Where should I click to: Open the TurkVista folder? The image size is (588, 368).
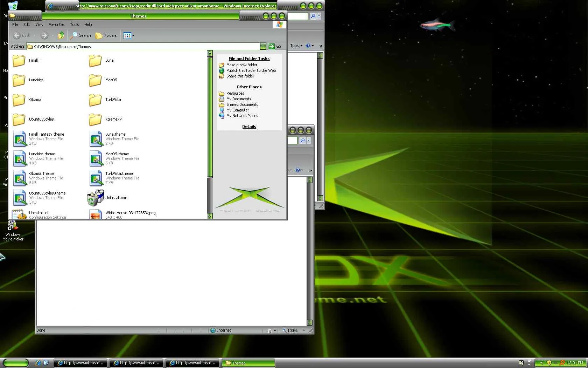pos(95,100)
